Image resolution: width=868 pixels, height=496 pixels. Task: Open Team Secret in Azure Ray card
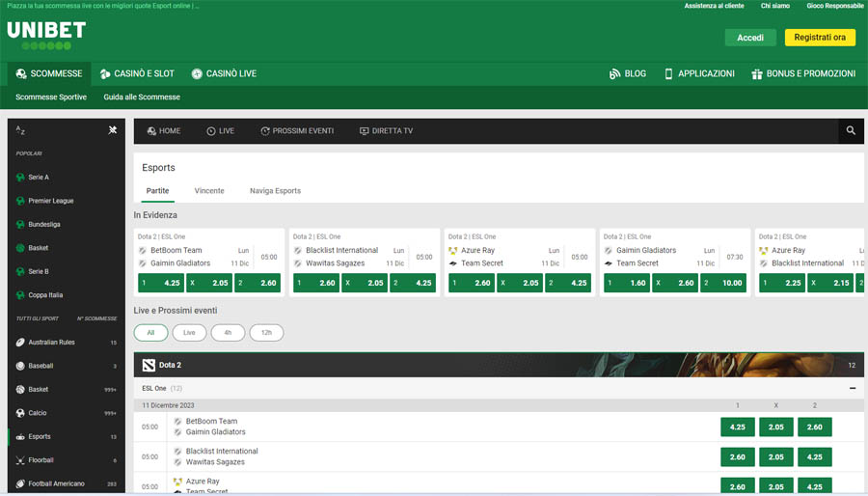(482, 263)
